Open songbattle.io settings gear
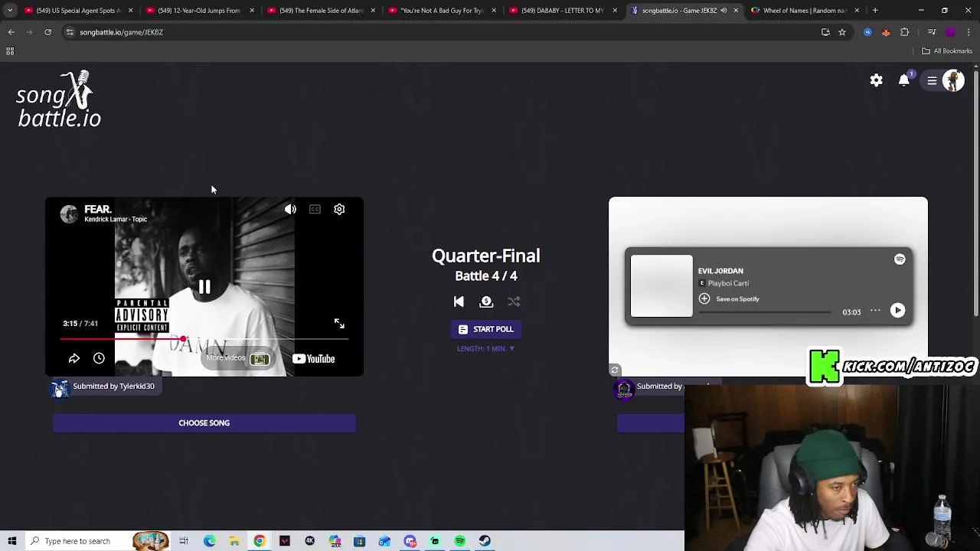Image resolution: width=980 pixels, height=551 pixels. [x=876, y=80]
